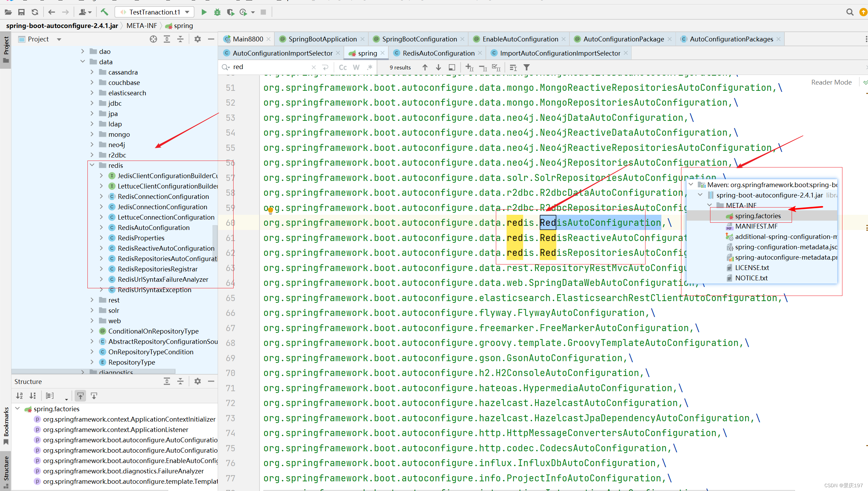Jump to next search occurrence arrow
The height and width of the screenshot is (491, 868).
point(438,67)
